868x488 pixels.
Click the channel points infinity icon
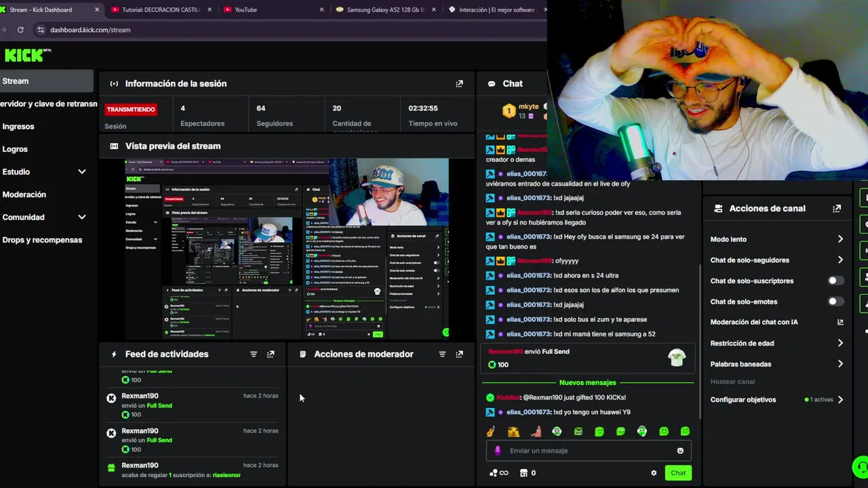tap(498, 473)
